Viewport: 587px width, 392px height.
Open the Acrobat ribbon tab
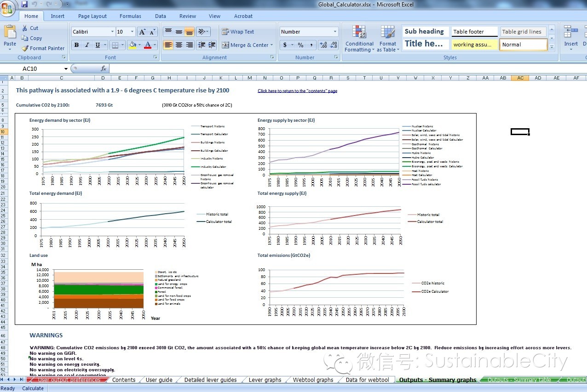pos(243,16)
